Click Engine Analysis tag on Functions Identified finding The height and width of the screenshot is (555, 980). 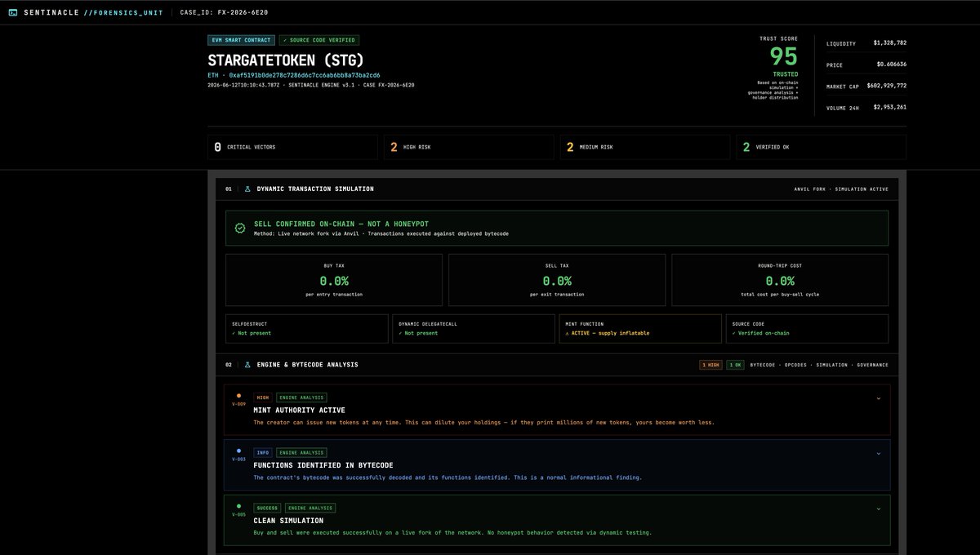(301, 452)
